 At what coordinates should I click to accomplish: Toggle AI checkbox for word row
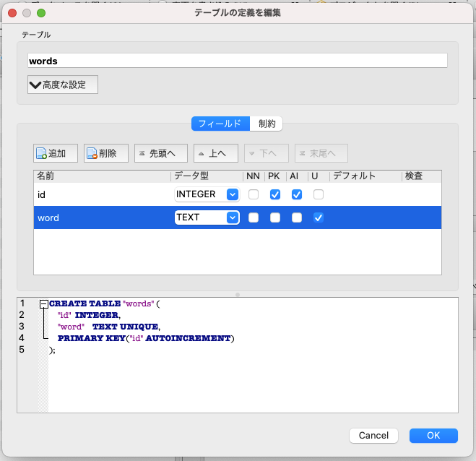point(297,217)
